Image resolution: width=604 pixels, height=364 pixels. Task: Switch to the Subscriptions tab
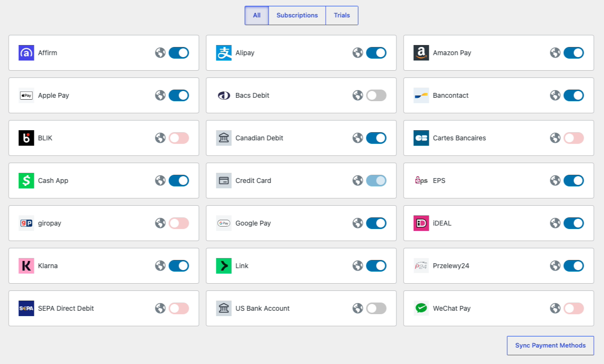[297, 15]
